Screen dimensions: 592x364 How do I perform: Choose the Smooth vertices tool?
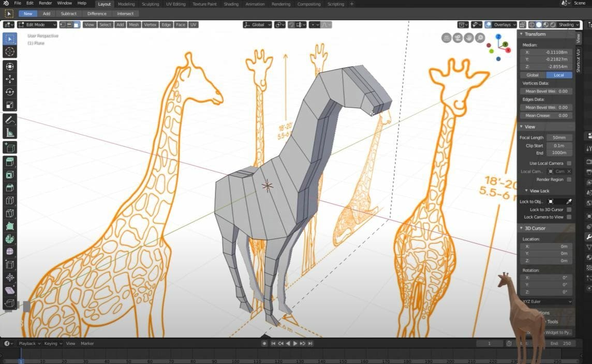coord(10,252)
